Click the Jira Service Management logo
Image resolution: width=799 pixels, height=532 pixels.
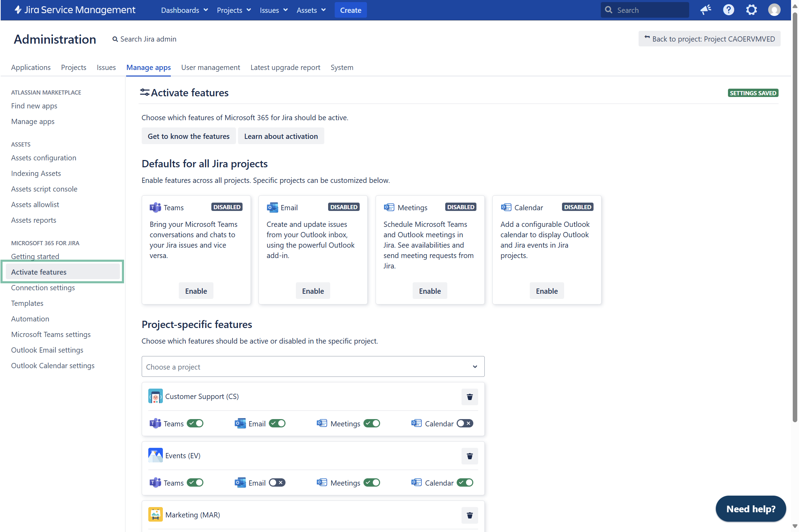[x=75, y=10]
